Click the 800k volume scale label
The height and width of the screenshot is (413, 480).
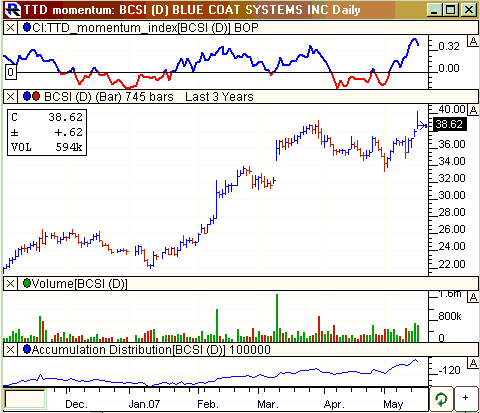point(450,316)
